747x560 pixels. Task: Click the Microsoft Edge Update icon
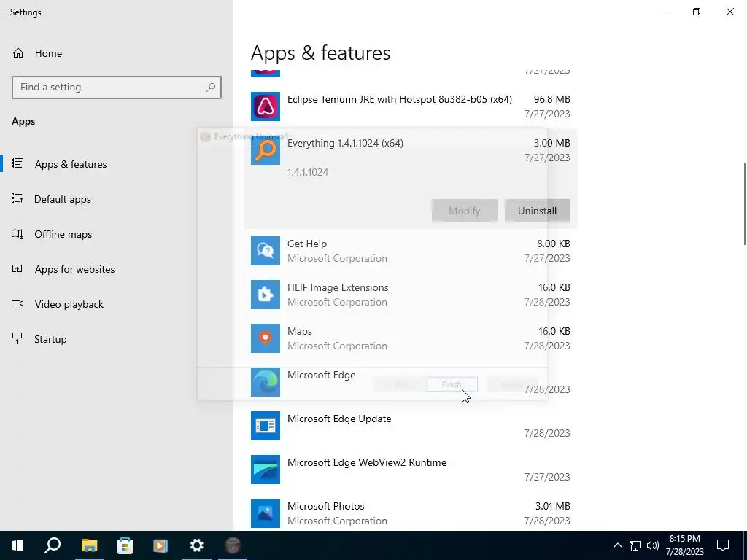(266, 426)
